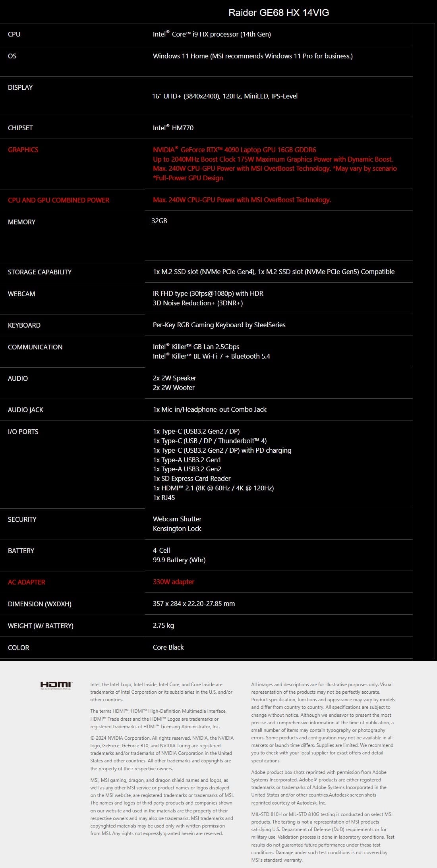437x868 pixels.
Task: Click the HDMI logo in the footer
Action: click(x=56, y=685)
